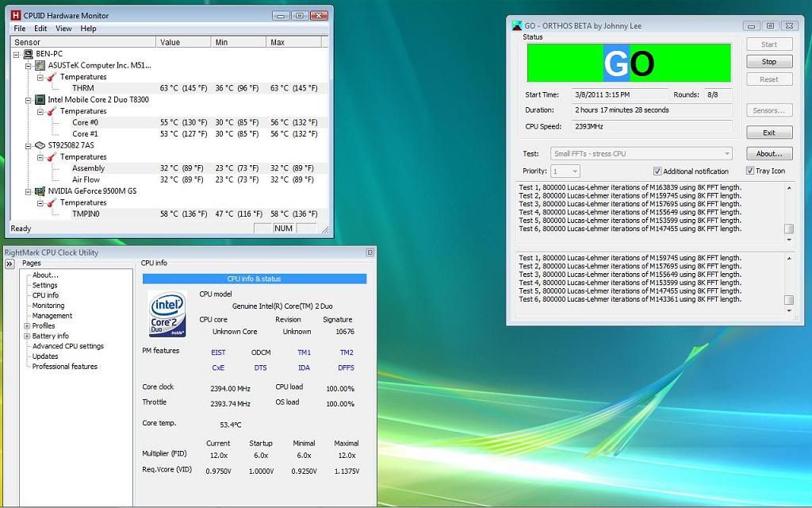
Task: Click the Intel Core 2 Duo logo
Action: coord(167,314)
